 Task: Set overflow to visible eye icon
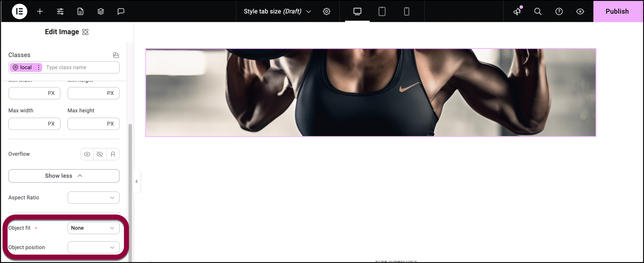(x=87, y=154)
